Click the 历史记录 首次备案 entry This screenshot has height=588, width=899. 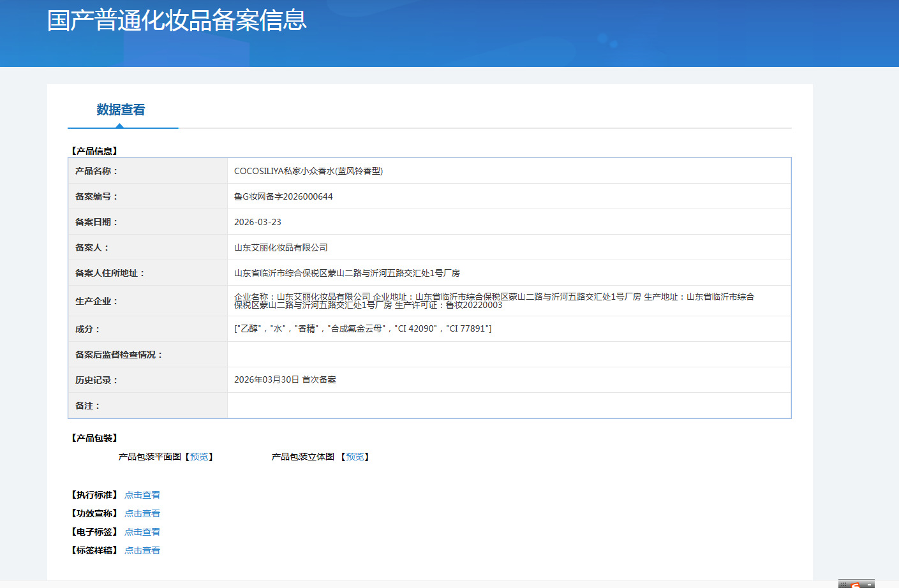285,379
